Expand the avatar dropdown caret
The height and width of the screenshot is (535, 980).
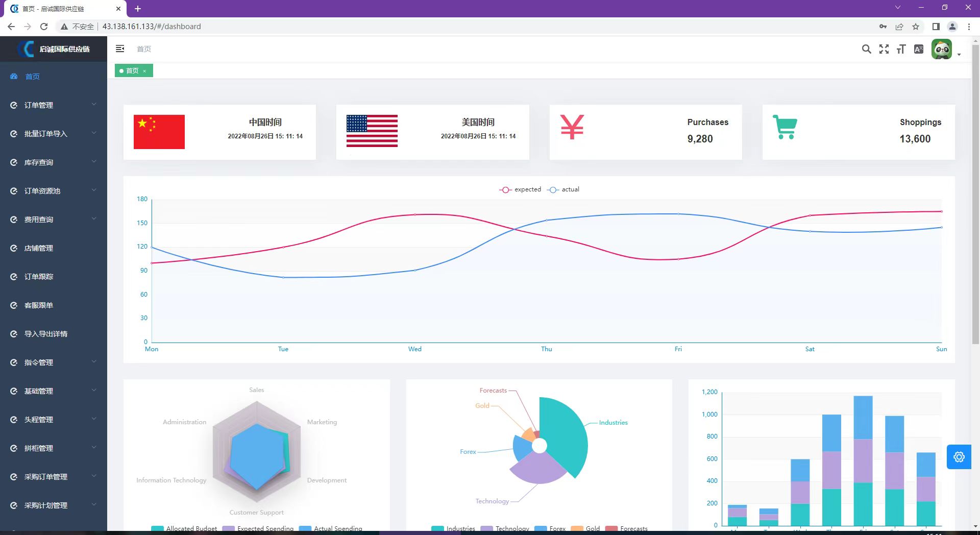coord(959,55)
